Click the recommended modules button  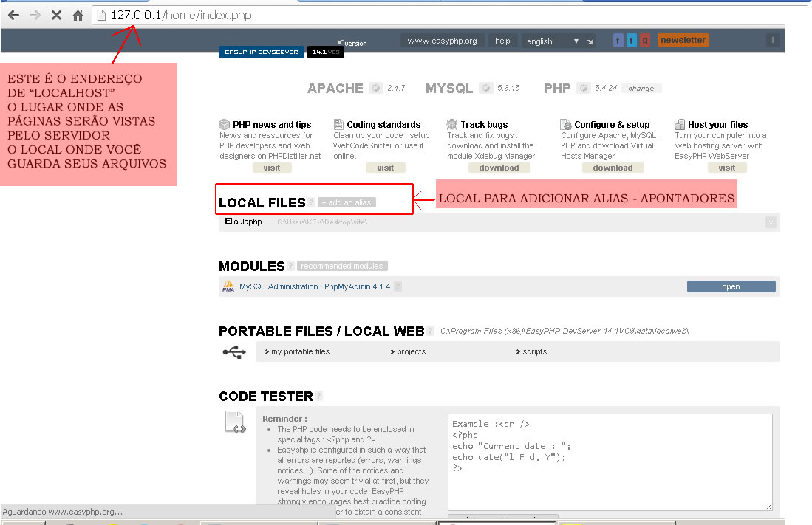coord(342,266)
